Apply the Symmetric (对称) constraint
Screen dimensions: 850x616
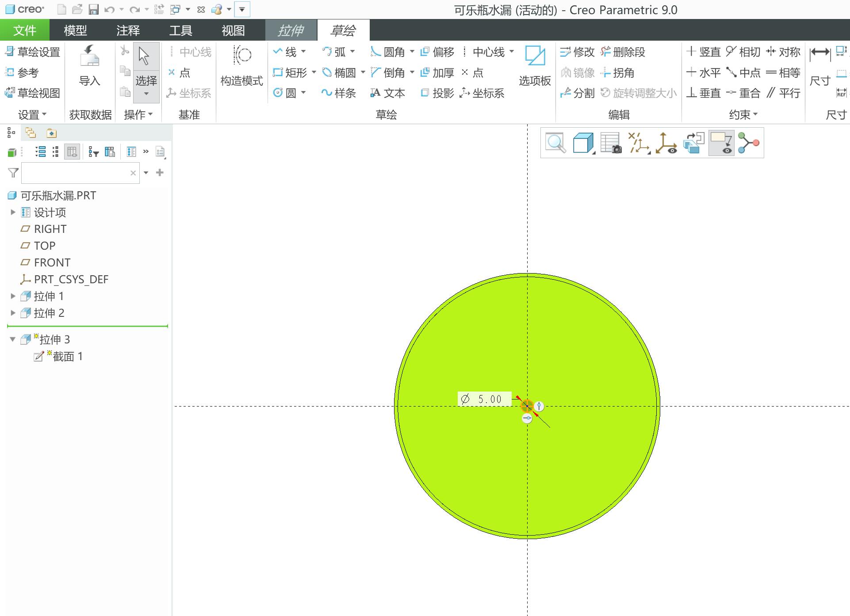click(783, 52)
